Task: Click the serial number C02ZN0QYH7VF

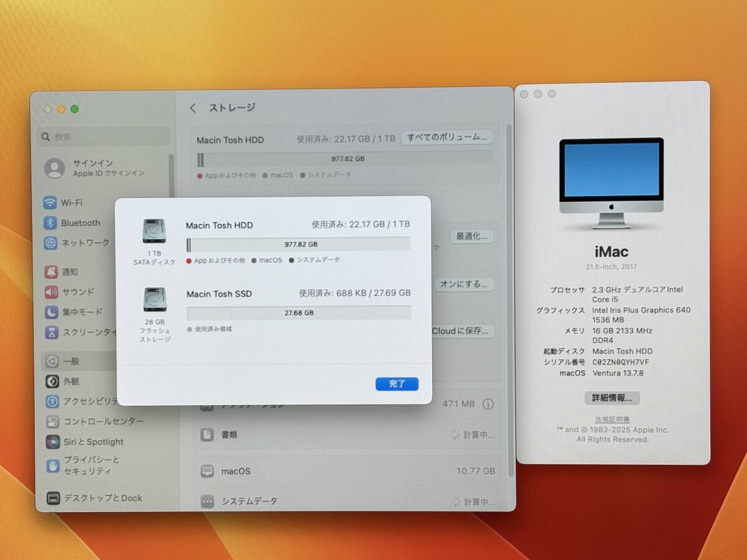Action: point(621,362)
